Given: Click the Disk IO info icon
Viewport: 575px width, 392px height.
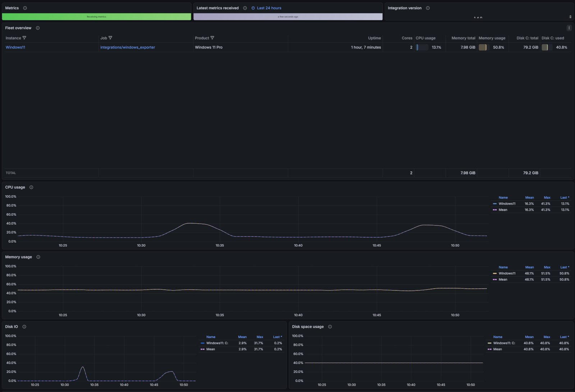Looking at the screenshot, I should pos(24,327).
